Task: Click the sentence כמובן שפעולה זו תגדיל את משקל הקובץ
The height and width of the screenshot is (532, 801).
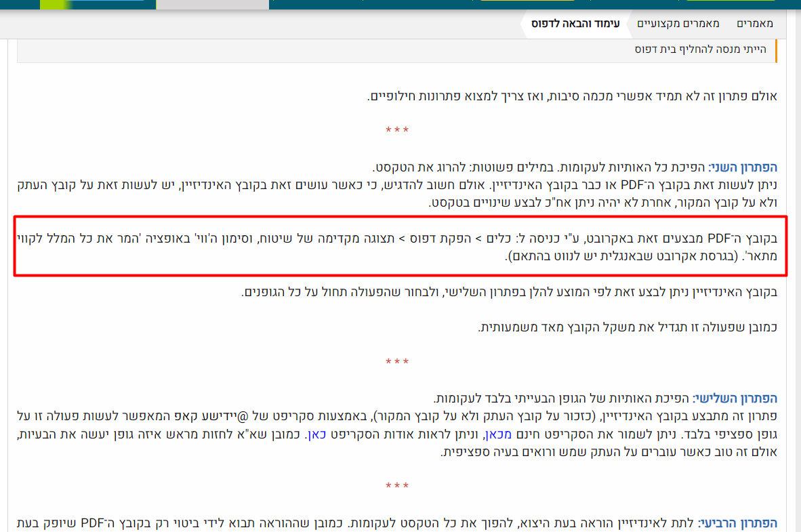Action: click(x=628, y=327)
